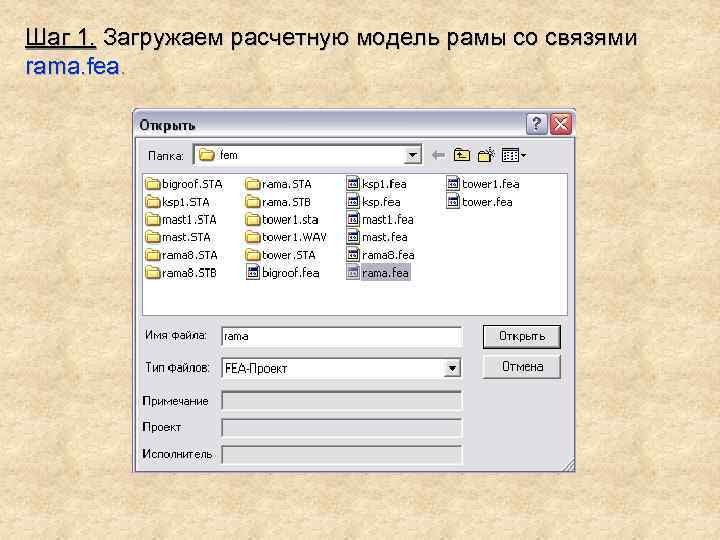Viewport: 720px width, 540px height.
Task: Select the rama8.fea file icon
Action: [x=353, y=254]
